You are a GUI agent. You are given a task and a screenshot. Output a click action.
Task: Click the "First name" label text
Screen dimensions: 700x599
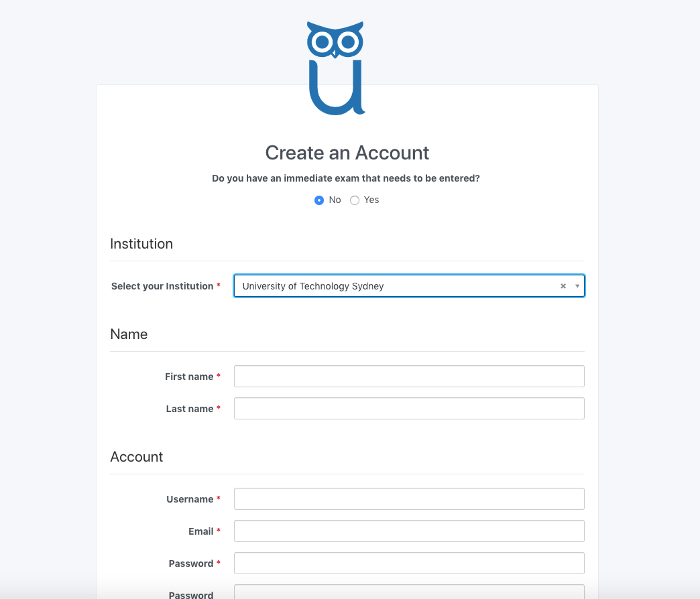point(189,377)
